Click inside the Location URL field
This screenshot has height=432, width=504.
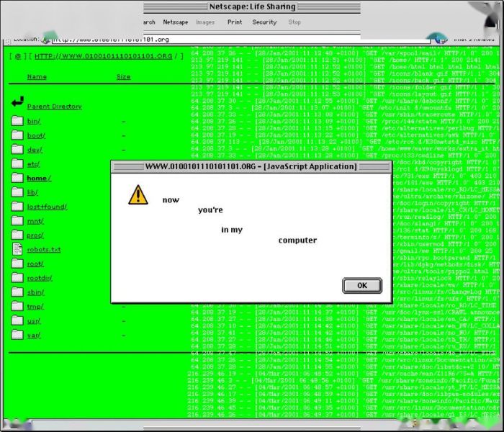(x=240, y=40)
